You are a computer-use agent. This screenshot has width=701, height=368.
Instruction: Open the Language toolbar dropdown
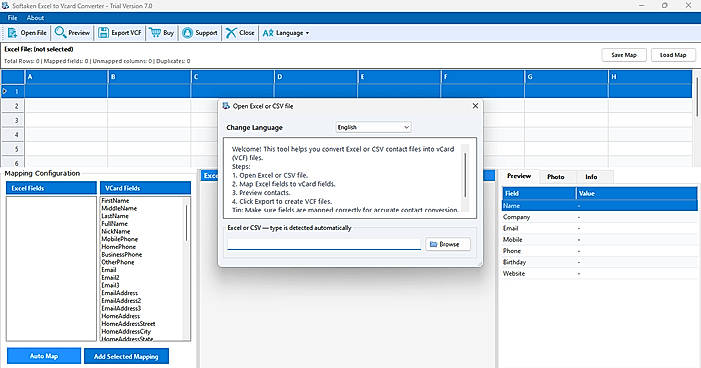(286, 33)
